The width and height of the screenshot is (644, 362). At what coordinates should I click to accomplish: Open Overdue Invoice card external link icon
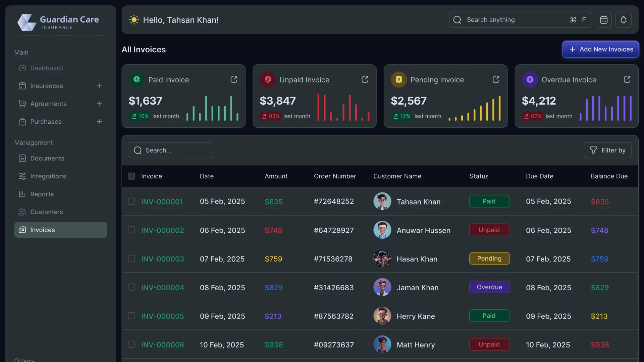click(x=627, y=79)
